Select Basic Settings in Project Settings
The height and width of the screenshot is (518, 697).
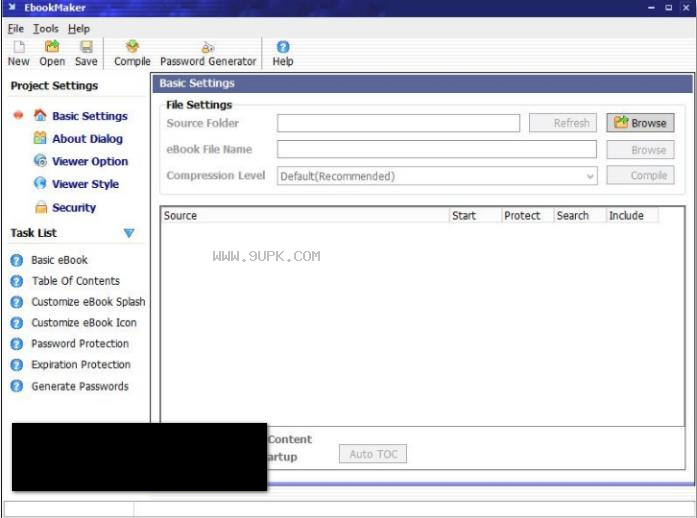point(90,116)
